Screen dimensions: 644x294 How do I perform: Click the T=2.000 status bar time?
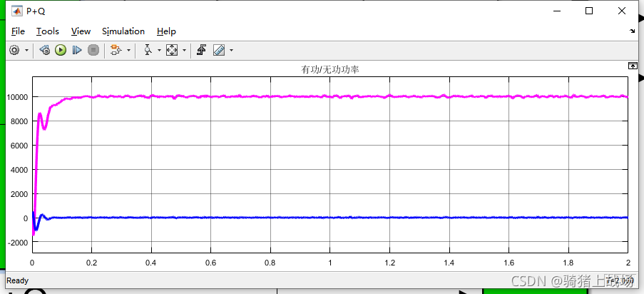(621, 281)
